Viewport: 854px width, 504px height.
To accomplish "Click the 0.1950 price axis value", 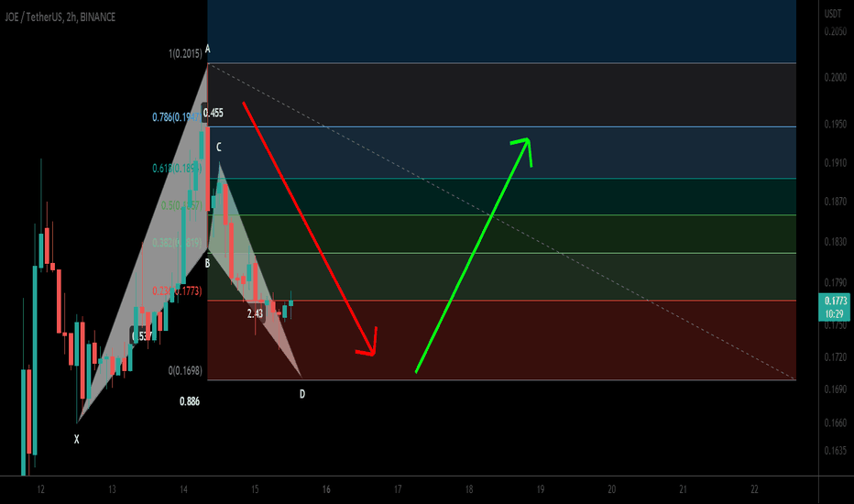I will coord(836,125).
